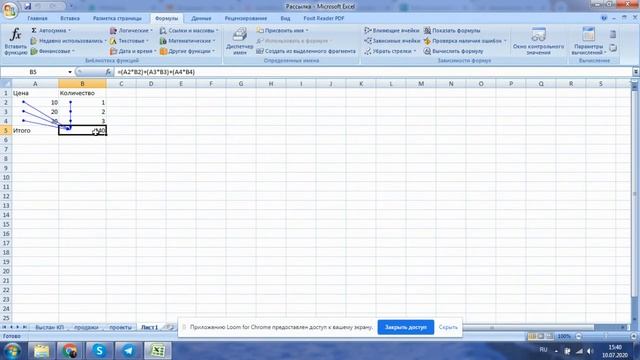Open the Текстовые functions dropdown
Viewport: 640px width, 360px height.
[129, 41]
